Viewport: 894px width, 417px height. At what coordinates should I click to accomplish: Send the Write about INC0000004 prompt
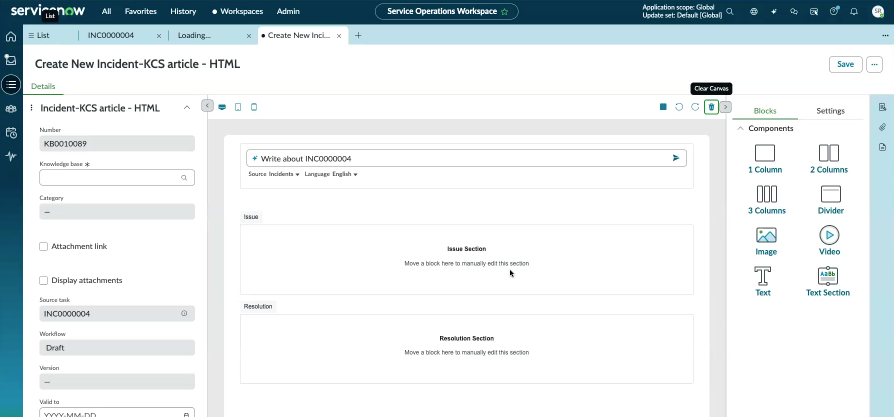coord(676,158)
